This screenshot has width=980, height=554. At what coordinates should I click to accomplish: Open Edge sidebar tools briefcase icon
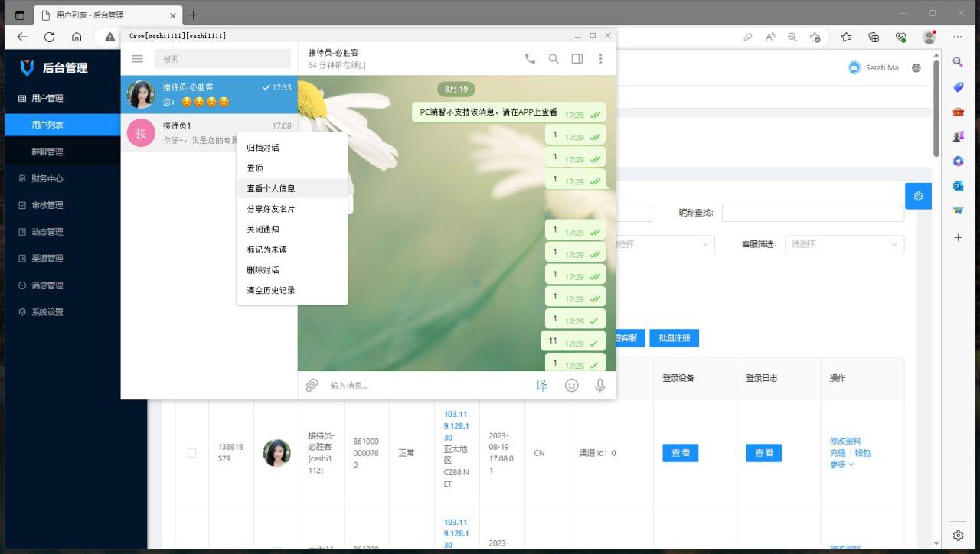958,112
